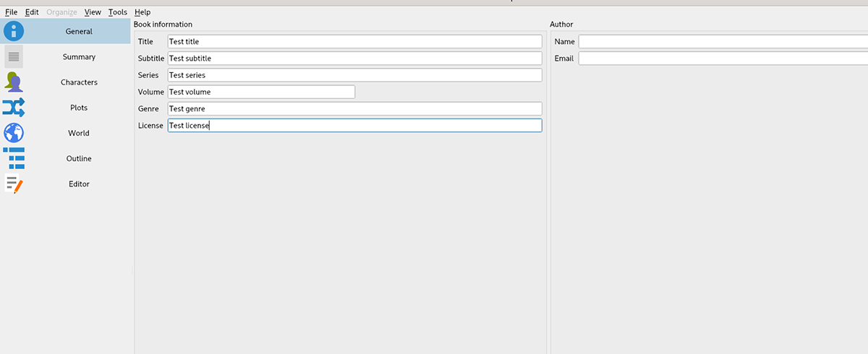Focus the Author Email input field
The width and height of the screenshot is (868, 354).
pyautogui.click(x=723, y=59)
